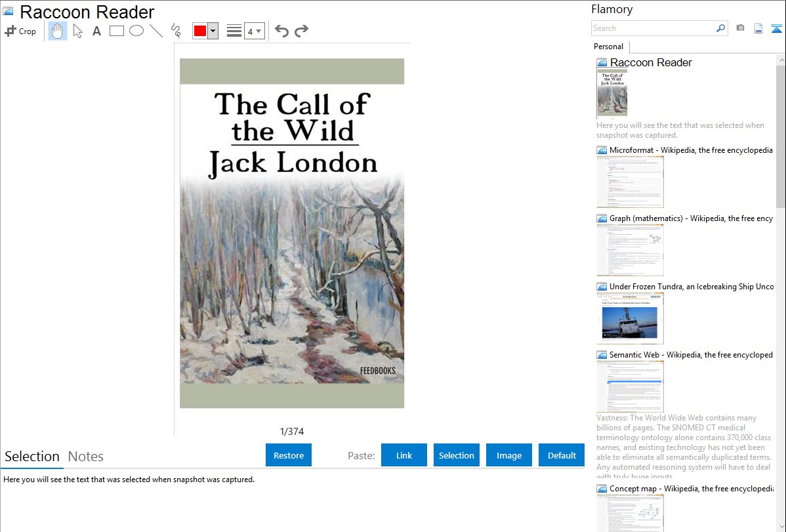Image resolution: width=786 pixels, height=532 pixels.
Task: Click Graph (mathematics) - Wikipedia snapshot title
Action: (x=691, y=218)
